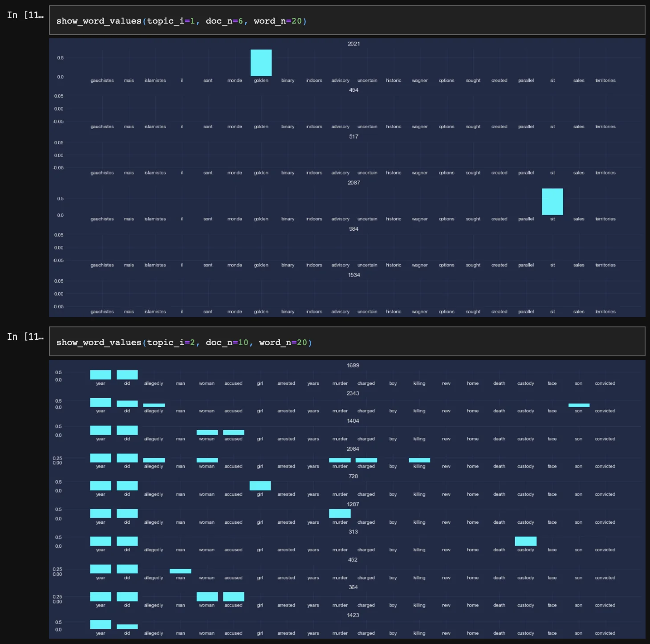Click the subplot title 2021
Image resolution: width=650 pixels, height=644 pixels.
click(x=353, y=44)
